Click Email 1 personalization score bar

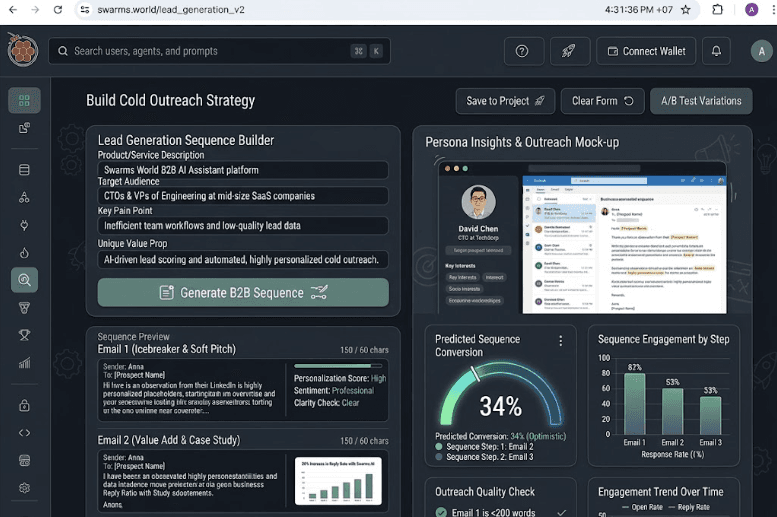point(340,366)
